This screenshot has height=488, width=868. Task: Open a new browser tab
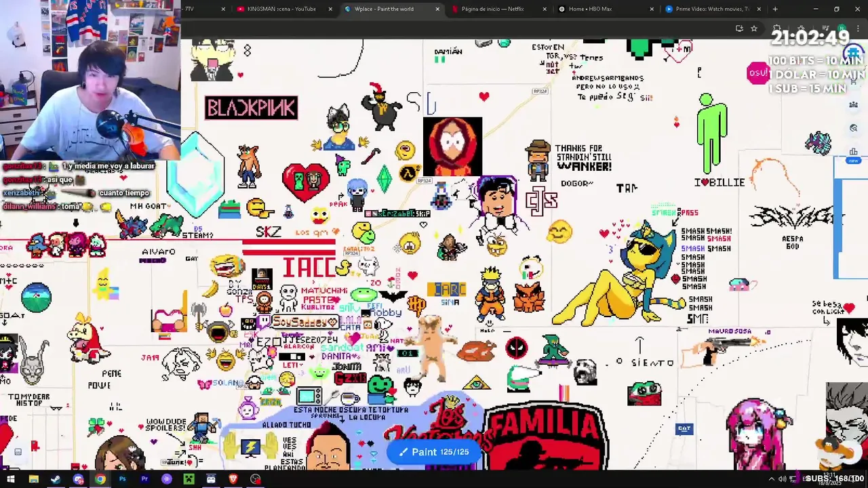point(775,9)
